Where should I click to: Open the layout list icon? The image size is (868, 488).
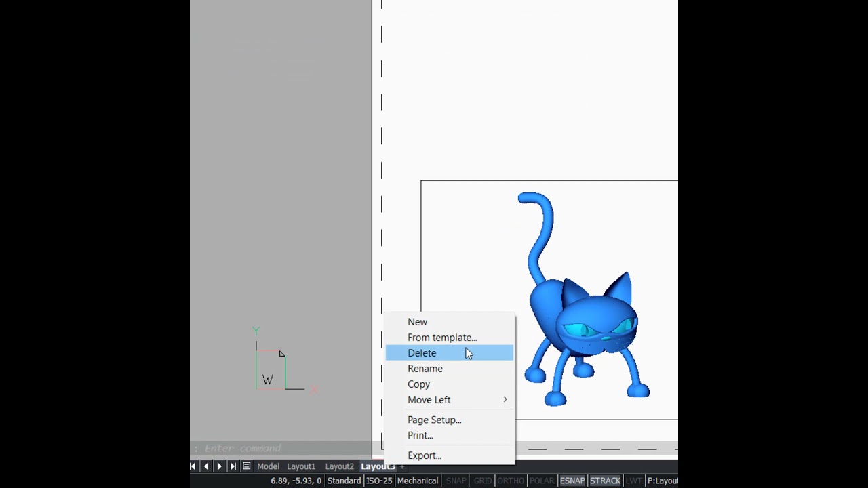(x=246, y=466)
